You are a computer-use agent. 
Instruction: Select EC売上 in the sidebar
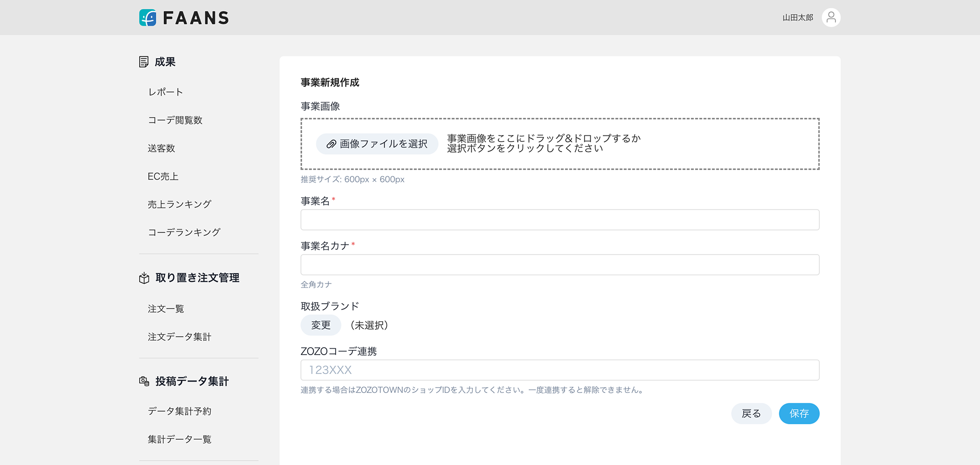(x=163, y=176)
